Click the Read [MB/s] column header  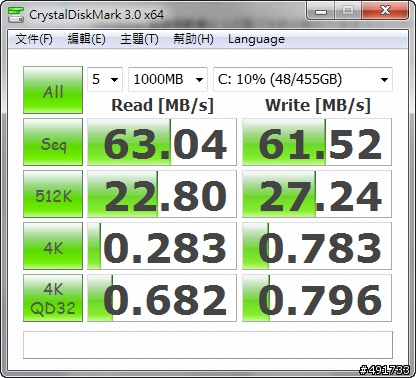point(162,105)
